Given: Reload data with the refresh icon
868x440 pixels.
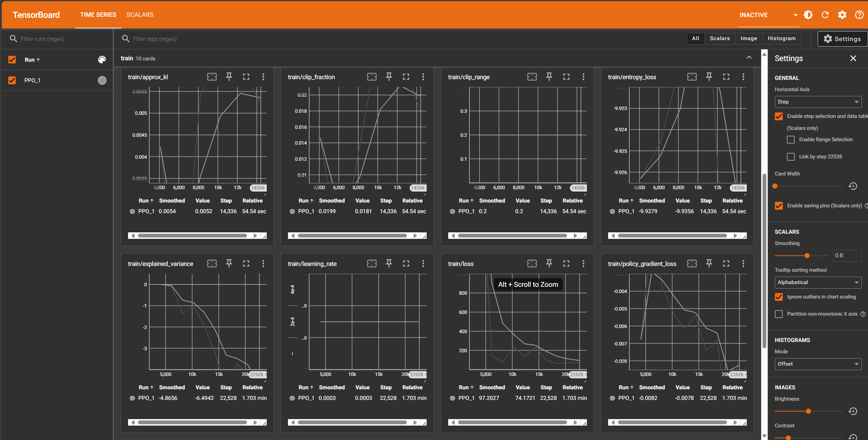Looking at the screenshot, I should pyautogui.click(x=825, y=15).
